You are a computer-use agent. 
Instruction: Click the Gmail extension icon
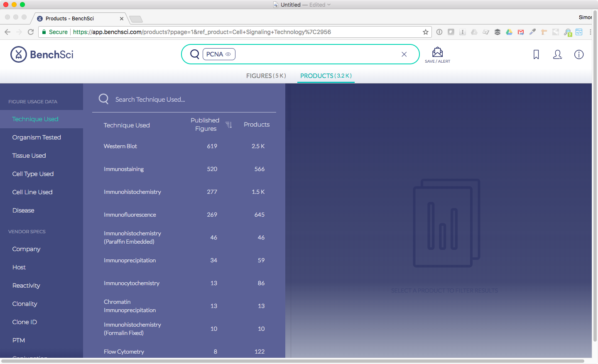pyautogui.click(x=521, y=32)
